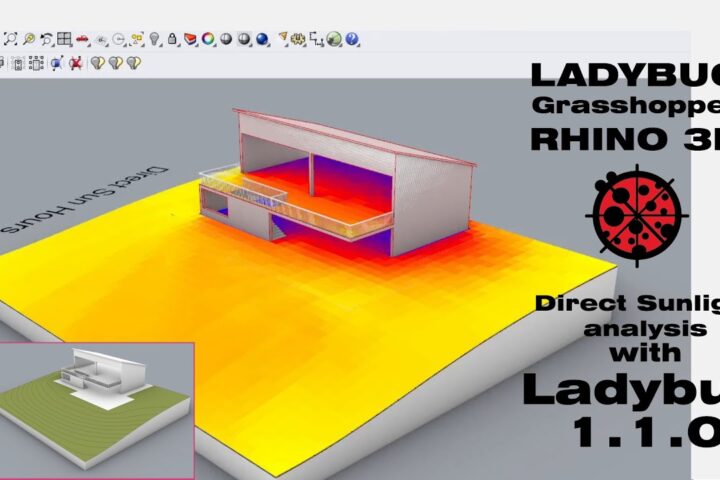The height and width of the screenshot is (480, 720).
Task: Click the Zoom Selected yellow magnifier icon
Action: coord(29,39)
